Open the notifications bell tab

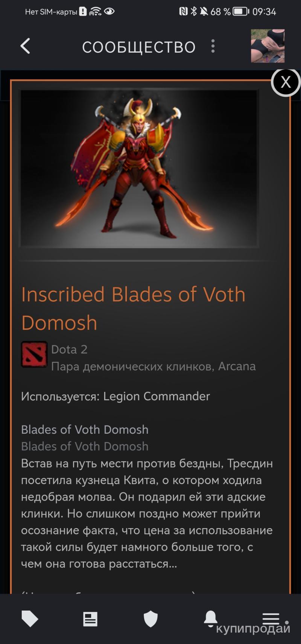[211, 619]
